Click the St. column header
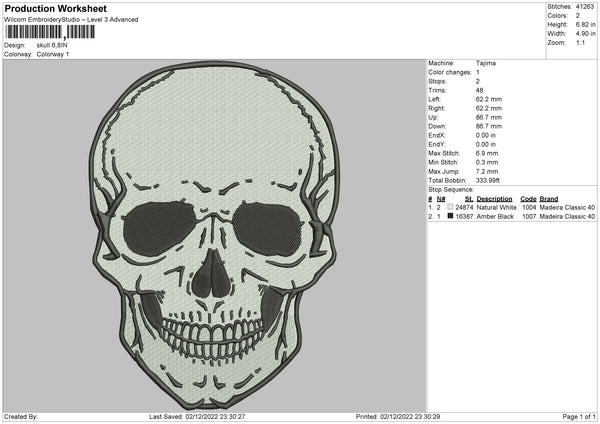 [468, 199]
